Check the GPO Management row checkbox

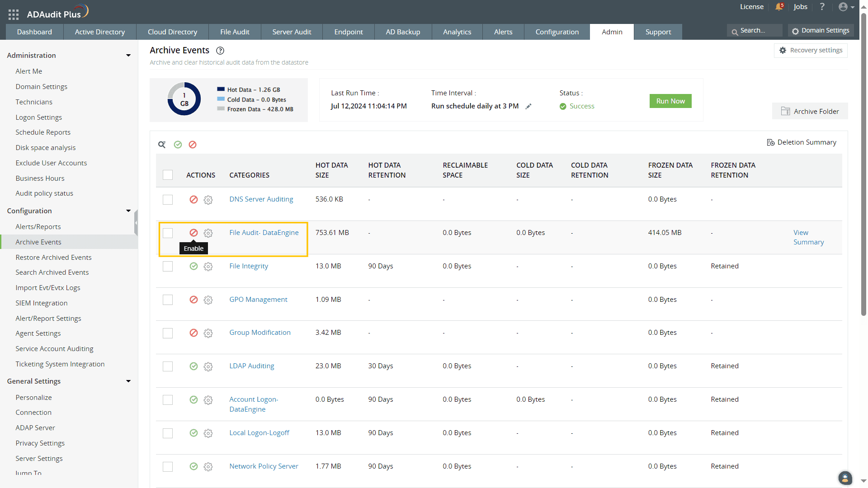(x=168, y=300)
